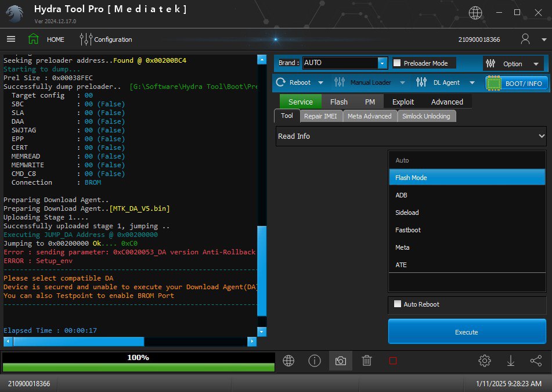The width and height of the screenshot is (552, 392).
Task: Select Fastboot from the mode list
Action: point(408,230)
